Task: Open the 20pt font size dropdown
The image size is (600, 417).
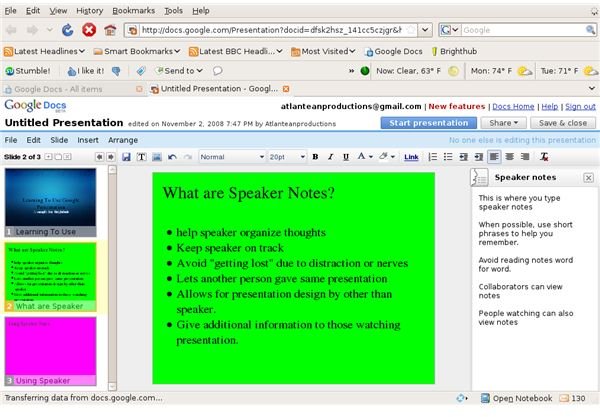Action: click(287, 157)
